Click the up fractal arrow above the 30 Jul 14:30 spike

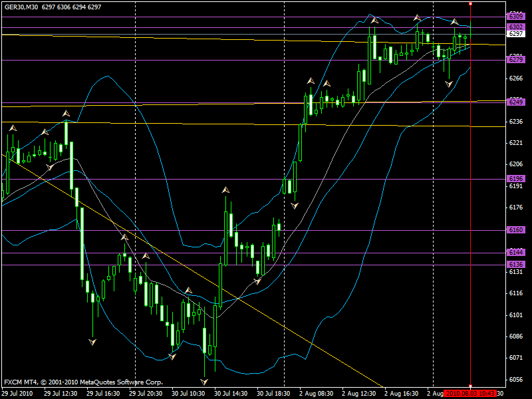(x=225, y=190)
